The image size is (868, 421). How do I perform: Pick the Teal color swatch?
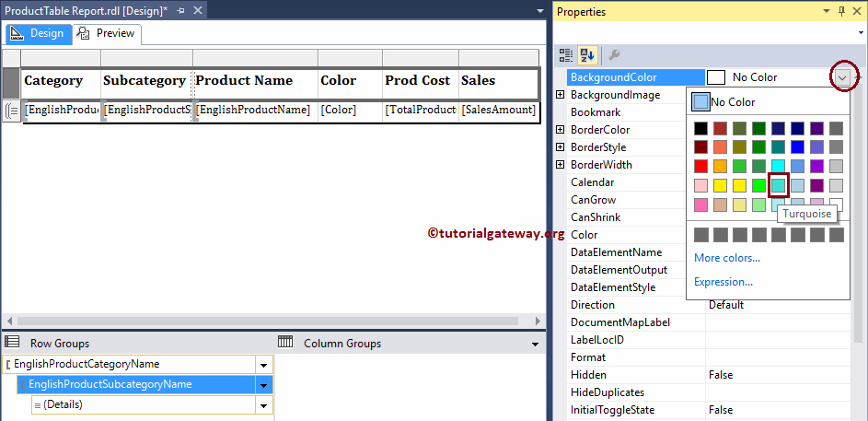pos(779,147)
